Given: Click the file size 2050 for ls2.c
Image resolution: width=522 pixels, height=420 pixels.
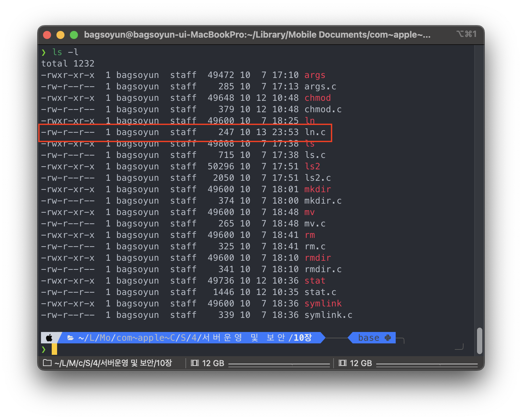Looking at the screenshot, I should (223, 178).
